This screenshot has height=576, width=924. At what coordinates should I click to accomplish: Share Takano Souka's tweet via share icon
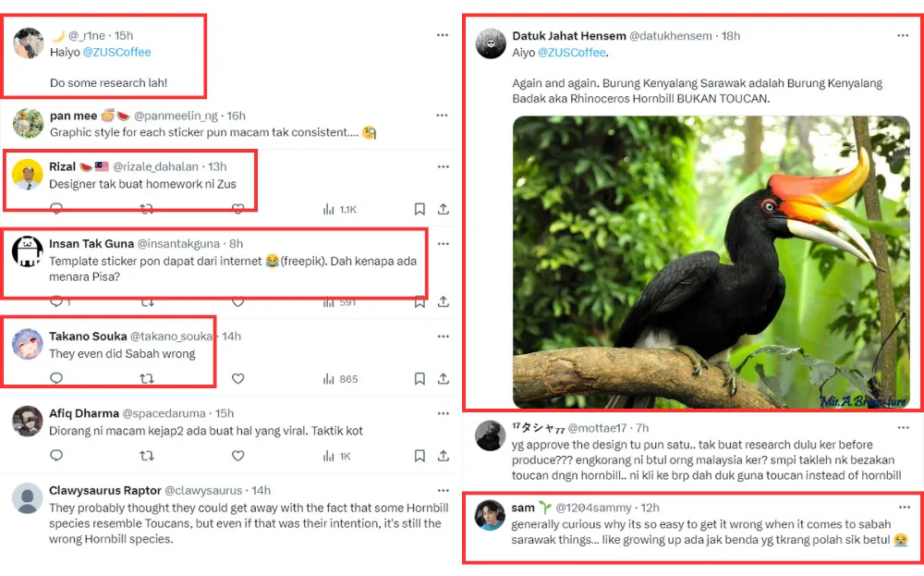point(444,378)
